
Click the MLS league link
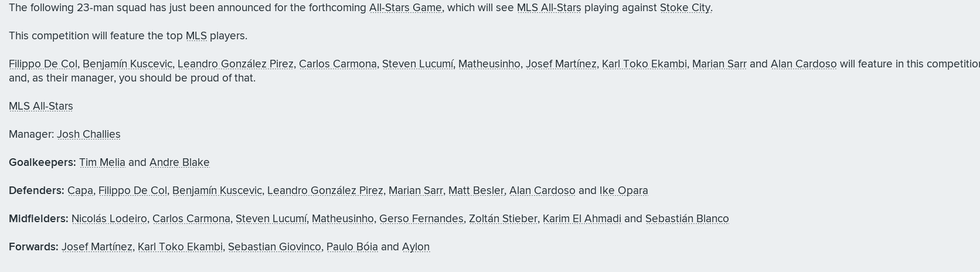(x=196, y=36)
